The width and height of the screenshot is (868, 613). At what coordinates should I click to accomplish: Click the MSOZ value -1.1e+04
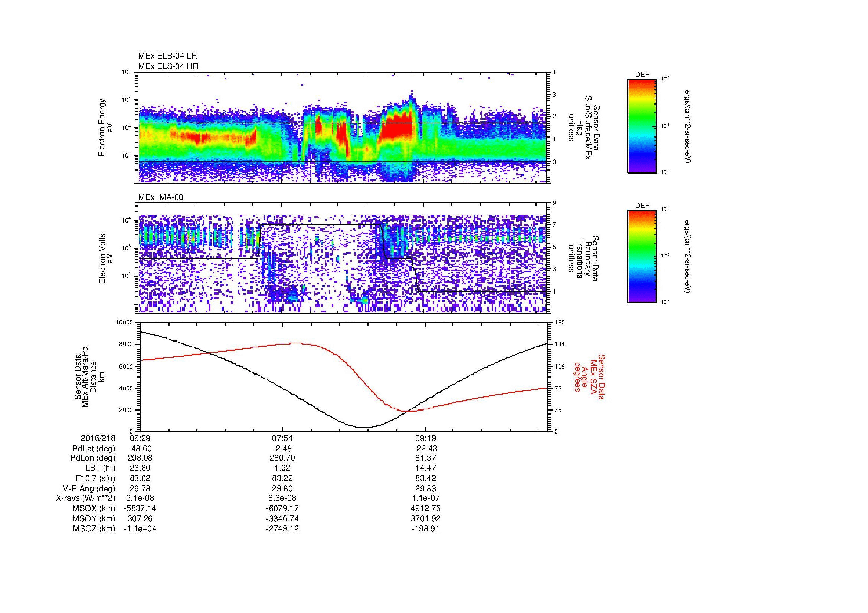140,529
